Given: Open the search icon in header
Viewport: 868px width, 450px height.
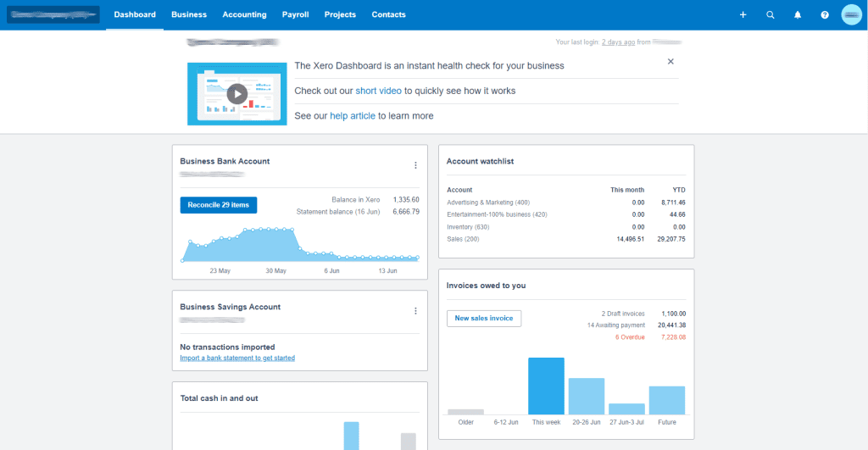Looking at the screenshot, I should pyautogui.click(x=770, y=15).
